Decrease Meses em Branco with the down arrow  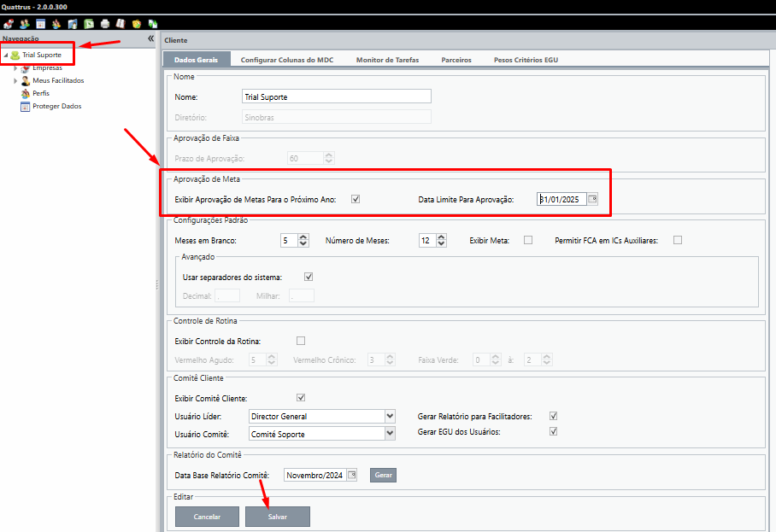click(303, 244)
